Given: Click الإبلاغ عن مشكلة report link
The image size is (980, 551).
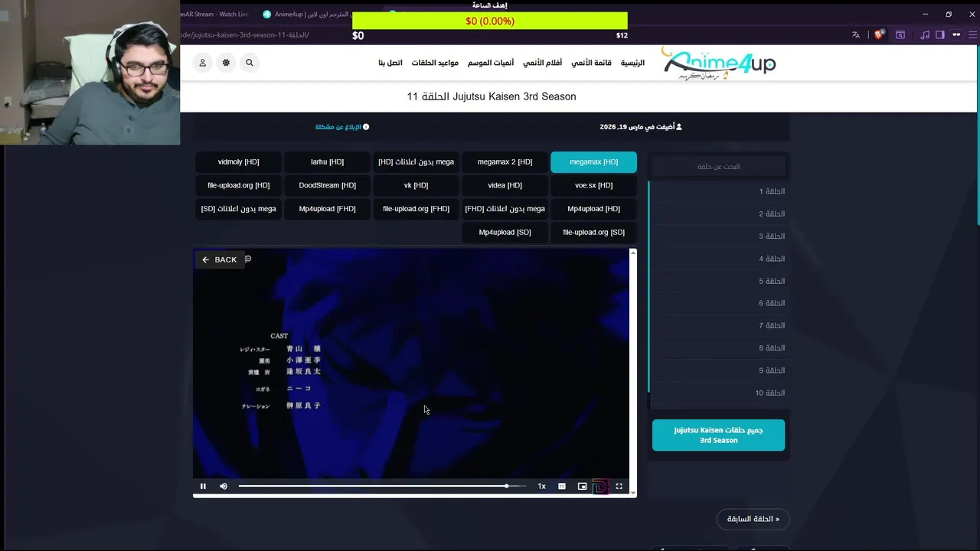Looking at the screenshot, I should click(x=342, y=127).
